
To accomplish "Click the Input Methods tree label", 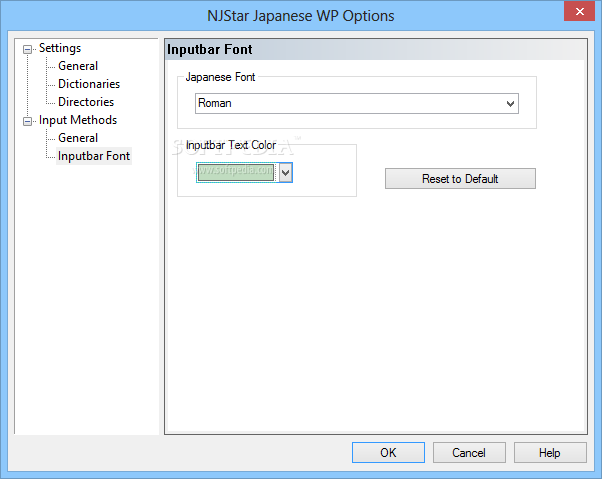I will [x=78, y=120].
